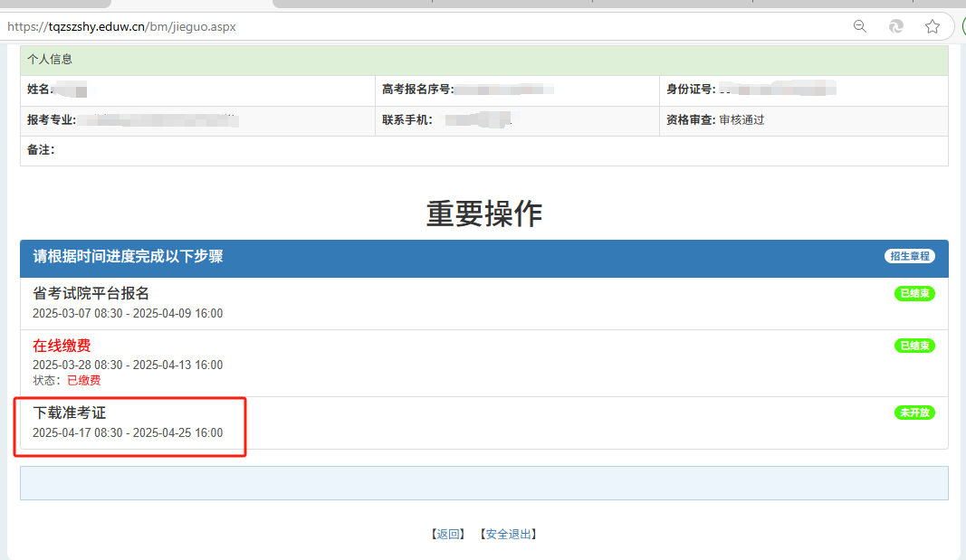Viewport: 966px width, 560px height.
Task: Click the 已缴费 status text
Action: point(84,380)
